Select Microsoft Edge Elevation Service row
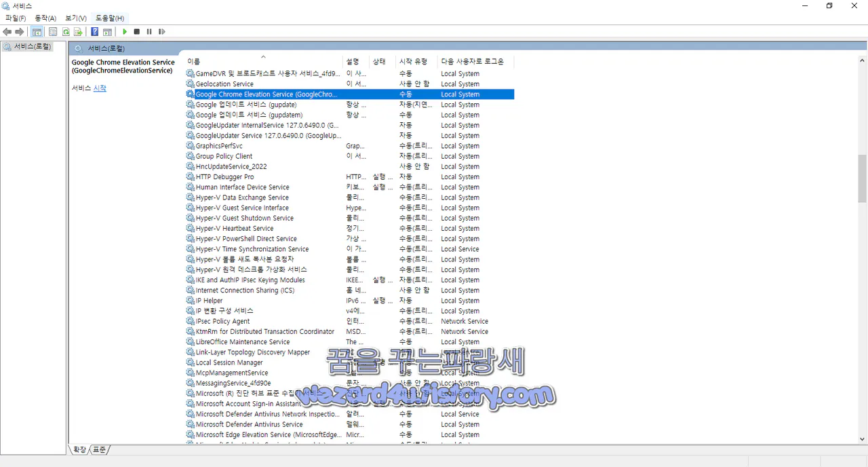 [349, 435]
